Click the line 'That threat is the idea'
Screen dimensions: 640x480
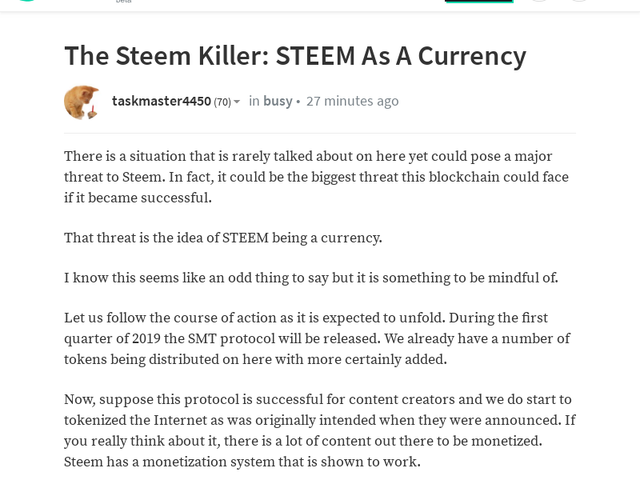point(223,237)
